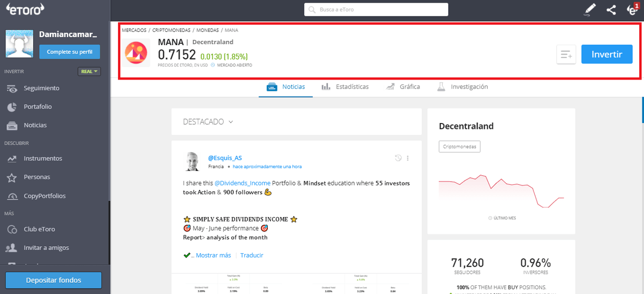Open the post options three-dot menu

point(408,158)
